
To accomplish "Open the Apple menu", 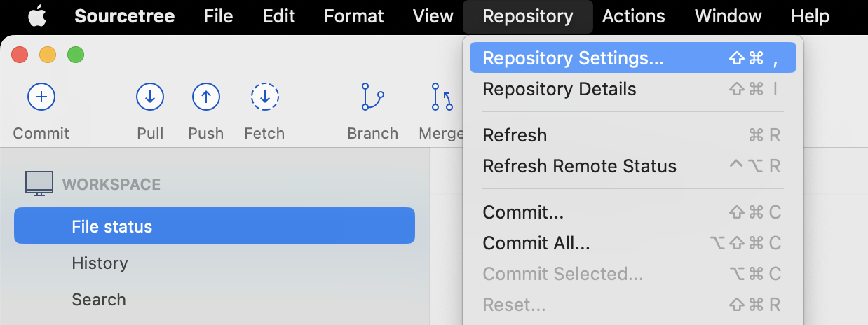I will pyautogui.click(x=39, y=16).
